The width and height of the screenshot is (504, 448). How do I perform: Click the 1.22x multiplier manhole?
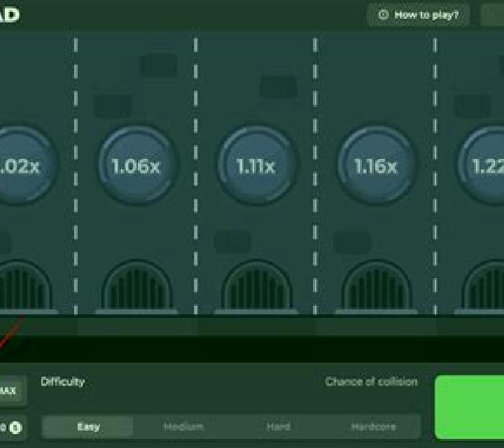point(481,165)
